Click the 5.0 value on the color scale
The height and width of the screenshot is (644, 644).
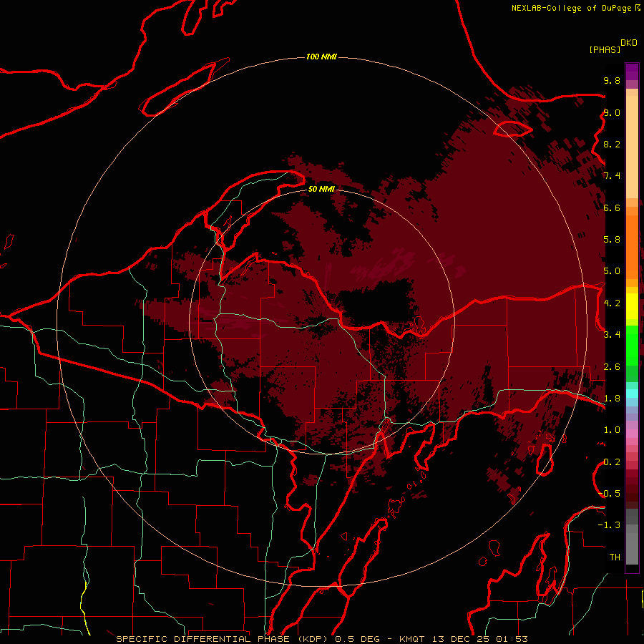pos(612,271)
